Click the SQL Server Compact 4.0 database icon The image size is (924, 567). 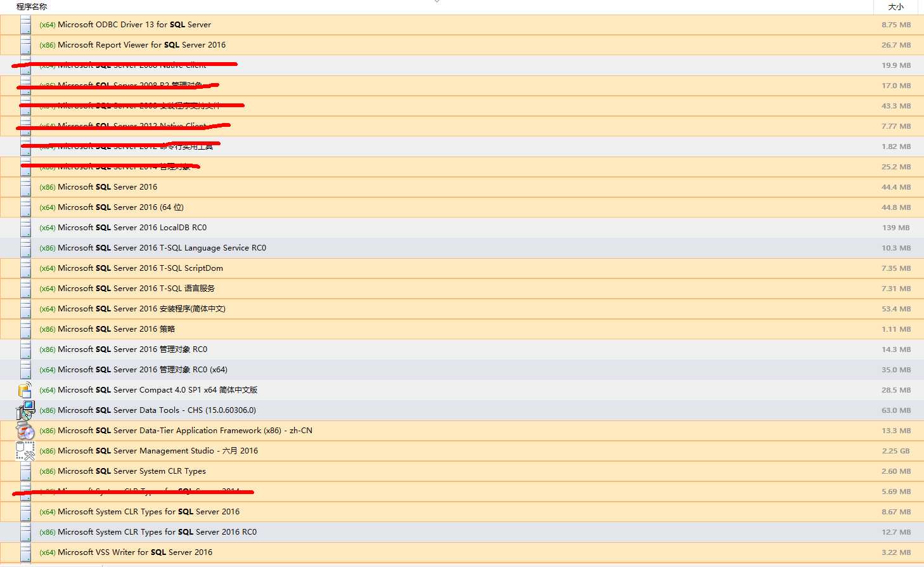[x=25, y=390]
